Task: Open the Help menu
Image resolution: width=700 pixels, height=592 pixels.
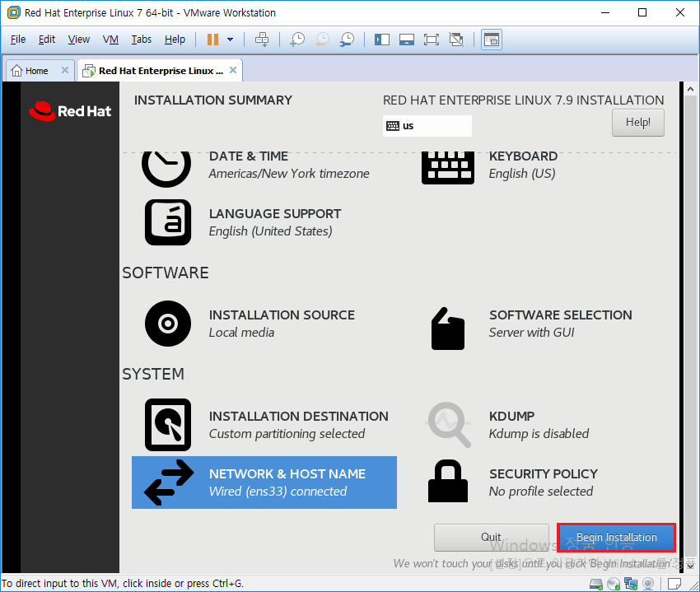Action: 175,40
